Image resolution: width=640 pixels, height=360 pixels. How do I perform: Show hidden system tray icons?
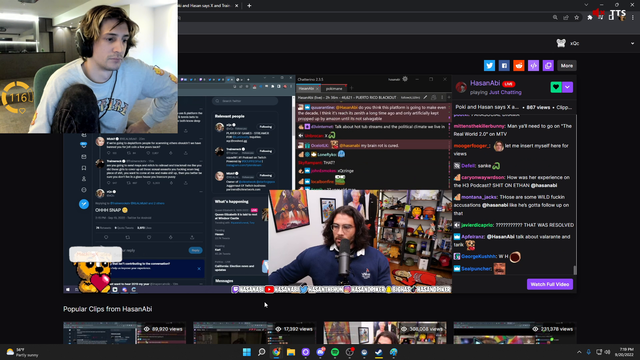(579, 352)
